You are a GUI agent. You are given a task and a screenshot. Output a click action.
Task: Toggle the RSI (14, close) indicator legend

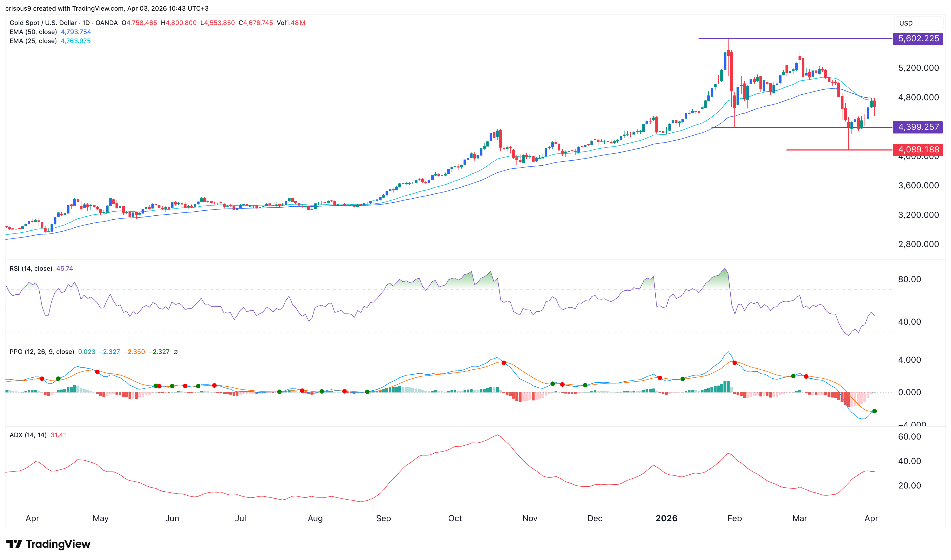coord(31,268)
